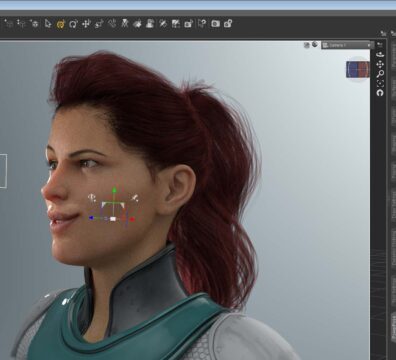The height and width of the screenshot is (360, 396).
Task: Select the Translate tool with four arrows
Action: 86,24
